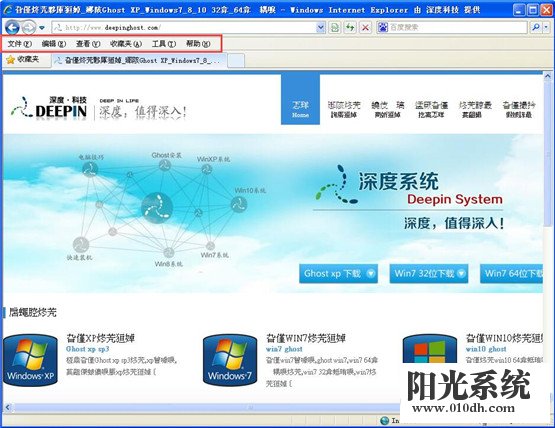Click the Baidu paw search provider icon
The image size is (555, 428).
coord(382,27)
